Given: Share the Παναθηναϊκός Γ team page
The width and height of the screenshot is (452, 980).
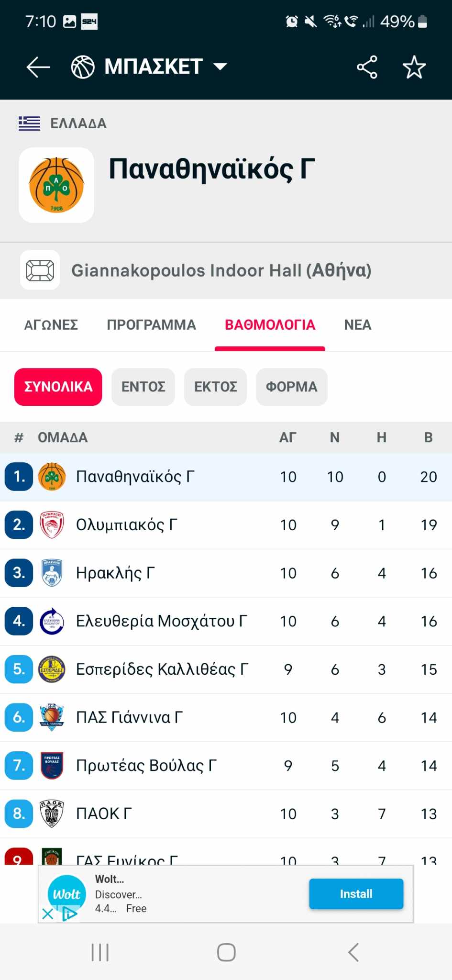Looking at the screenshot, I should 367,67.
